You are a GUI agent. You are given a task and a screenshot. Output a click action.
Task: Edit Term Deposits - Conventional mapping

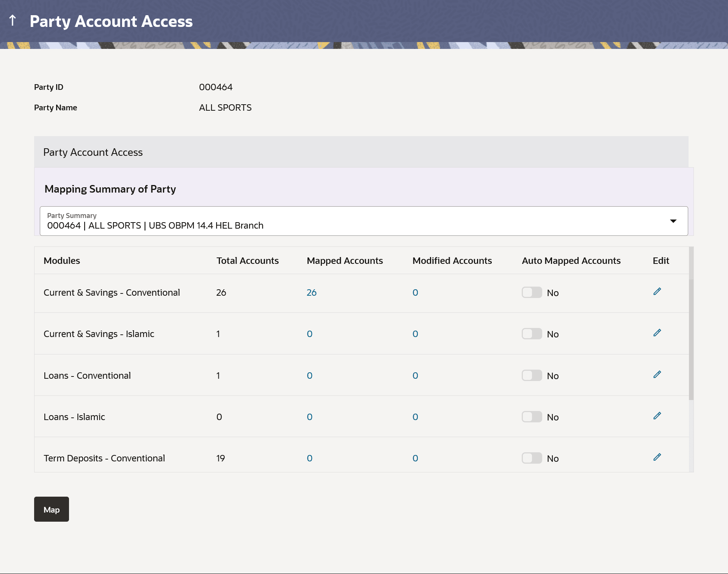pos(657,457)
